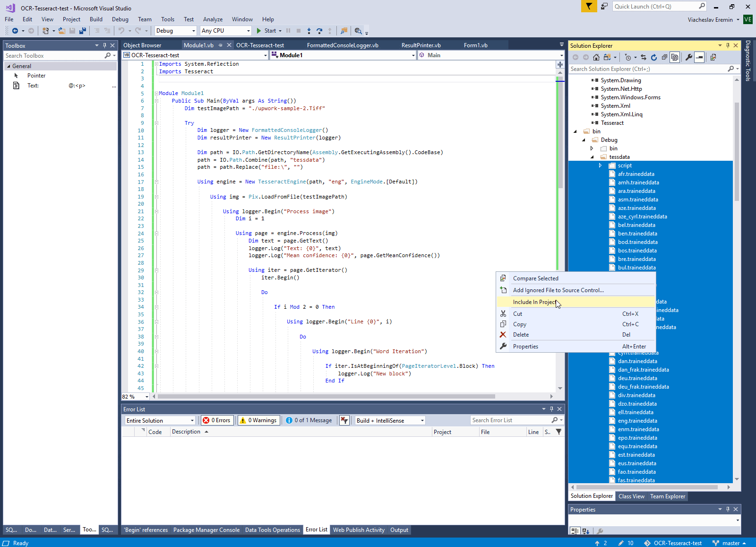The height and width of the screenshot is (547, 756).
Task: Click the Save All toolbar icon
Action: tap(83, 31)
